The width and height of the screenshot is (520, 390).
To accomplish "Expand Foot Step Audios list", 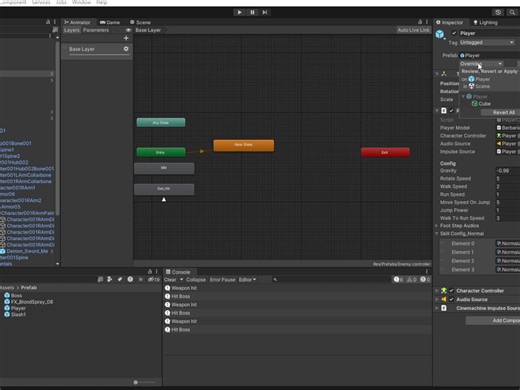I will pyautogui.click(x=437, y=226).
